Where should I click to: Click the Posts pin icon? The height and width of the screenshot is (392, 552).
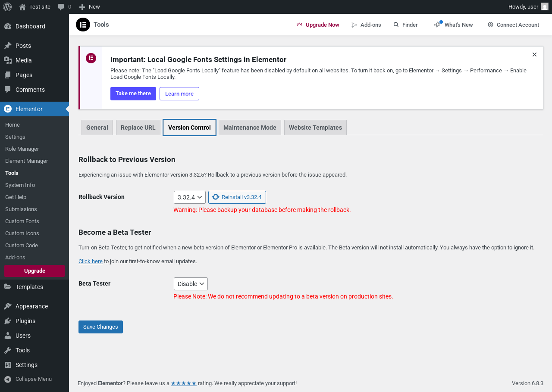(8, 46)
